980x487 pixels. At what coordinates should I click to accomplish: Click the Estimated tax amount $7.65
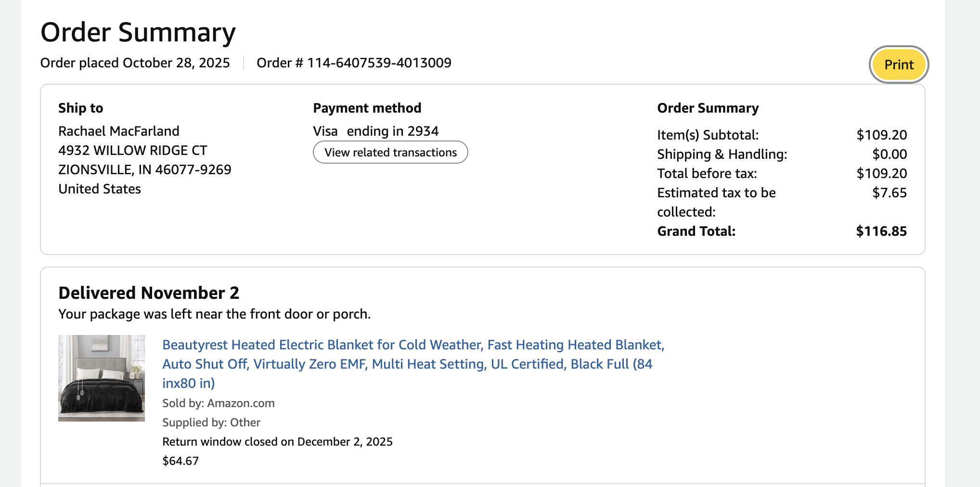pos(890,192)
